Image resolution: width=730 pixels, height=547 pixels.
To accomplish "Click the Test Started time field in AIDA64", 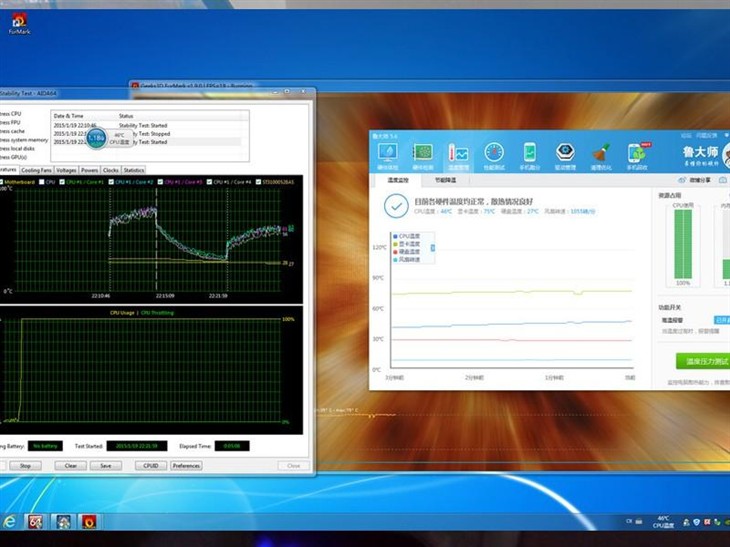I will (136, 446).
